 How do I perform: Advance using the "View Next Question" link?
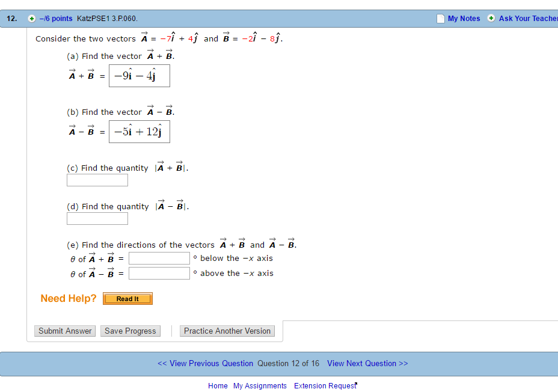point(367,364)
